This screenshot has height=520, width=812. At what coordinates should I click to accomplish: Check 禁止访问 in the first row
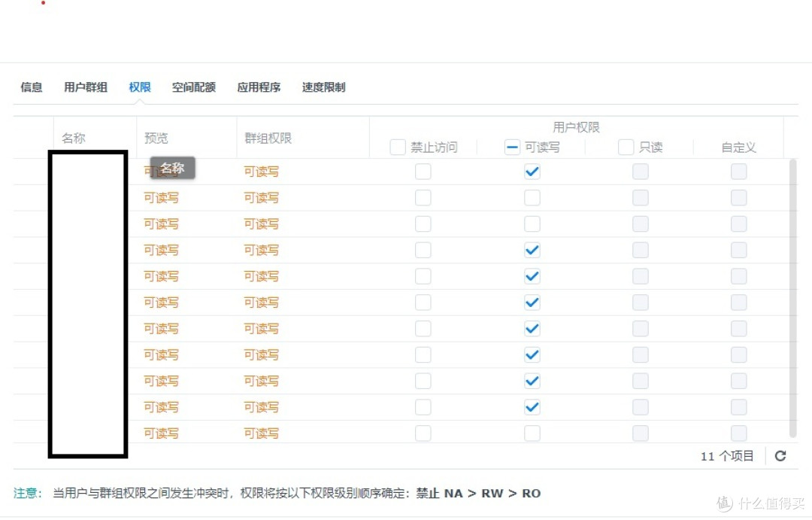[x=423, y=172]
